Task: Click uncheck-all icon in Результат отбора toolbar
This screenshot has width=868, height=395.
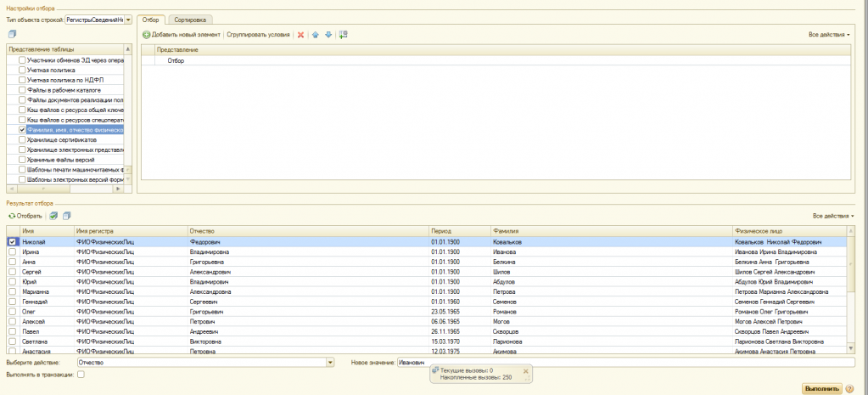Action: click(67, 216)
